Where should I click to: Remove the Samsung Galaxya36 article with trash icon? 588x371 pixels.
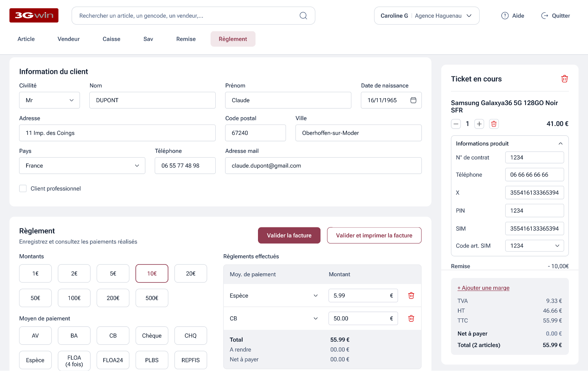[494, 124]
